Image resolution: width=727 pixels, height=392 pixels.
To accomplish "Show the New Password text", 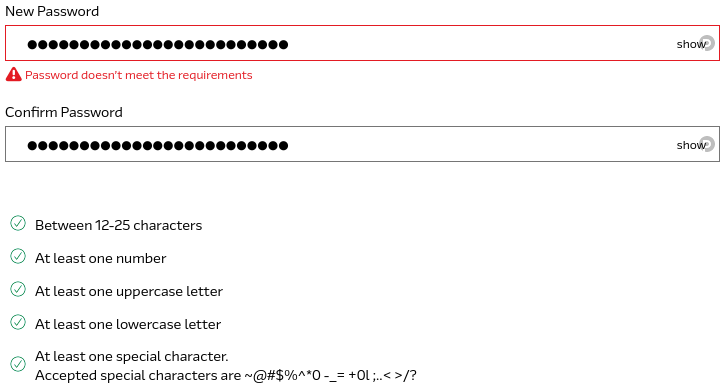I will click(x=690, y=44).
